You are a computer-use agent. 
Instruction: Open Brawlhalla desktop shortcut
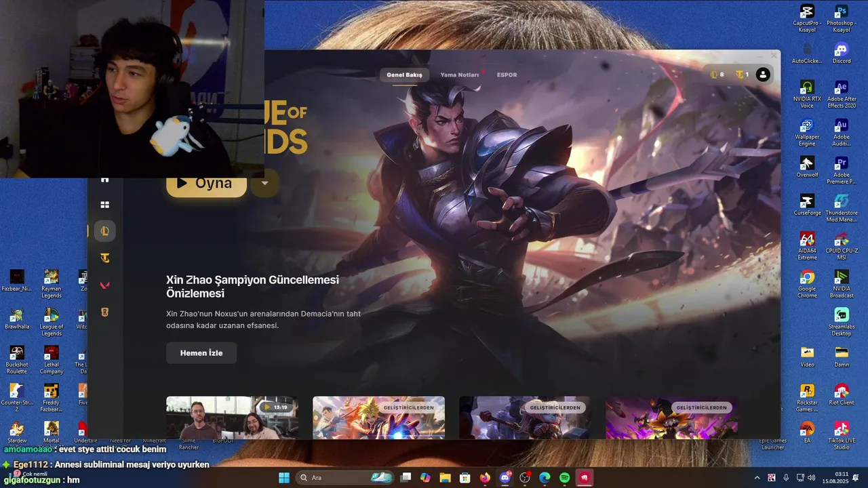coord(17,319)
